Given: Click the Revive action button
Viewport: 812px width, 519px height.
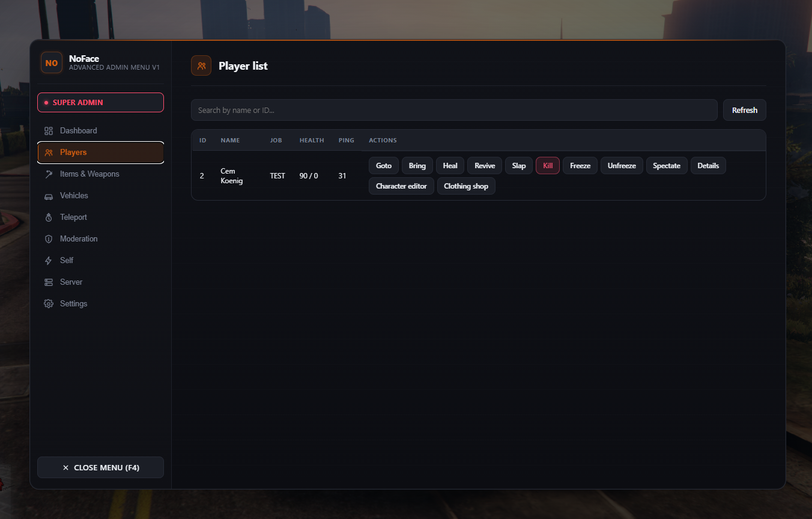Looking at the screenshot, I should coord(485,166).
